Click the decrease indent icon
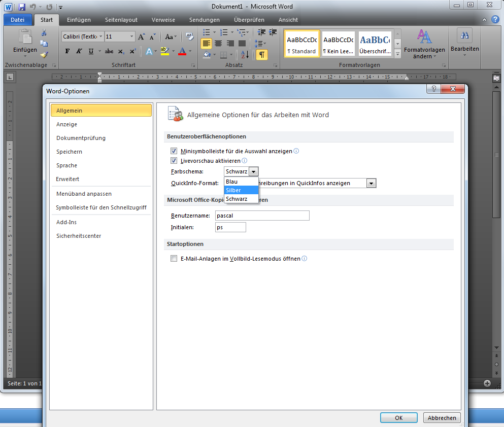The image size is (504, 427). [261, 32]
